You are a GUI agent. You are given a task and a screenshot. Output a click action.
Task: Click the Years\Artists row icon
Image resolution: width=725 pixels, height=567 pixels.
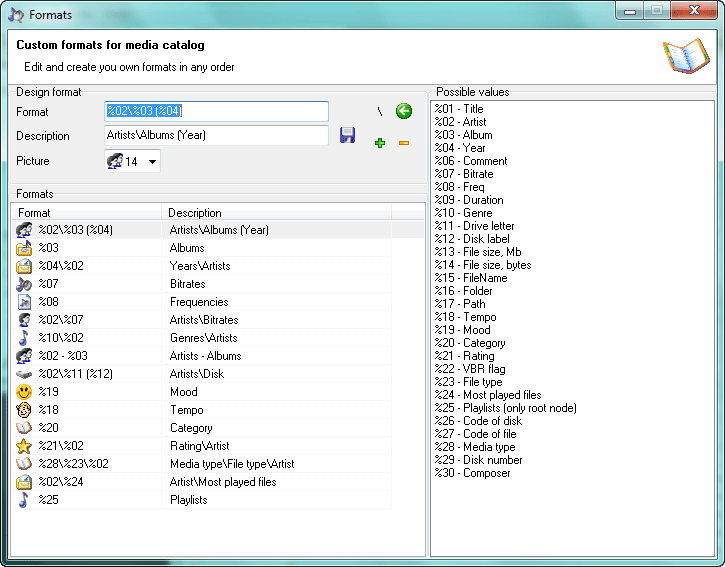24,266
